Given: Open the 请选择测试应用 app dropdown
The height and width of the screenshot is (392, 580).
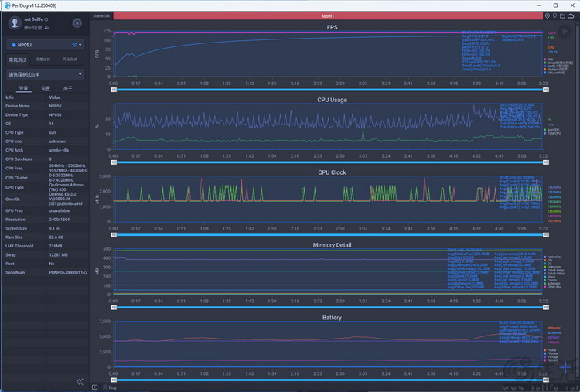Looking at the screenshot, I should (45, 75).
